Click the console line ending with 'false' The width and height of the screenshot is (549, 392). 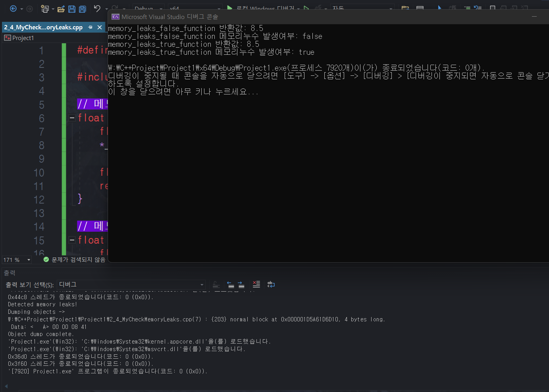(215, 37)
